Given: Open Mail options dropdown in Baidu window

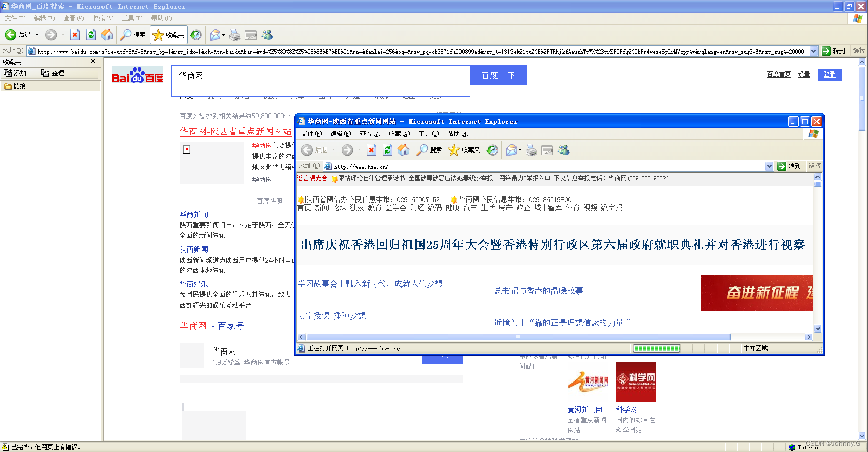Looking at the screenshot, I should click(223, 35).
